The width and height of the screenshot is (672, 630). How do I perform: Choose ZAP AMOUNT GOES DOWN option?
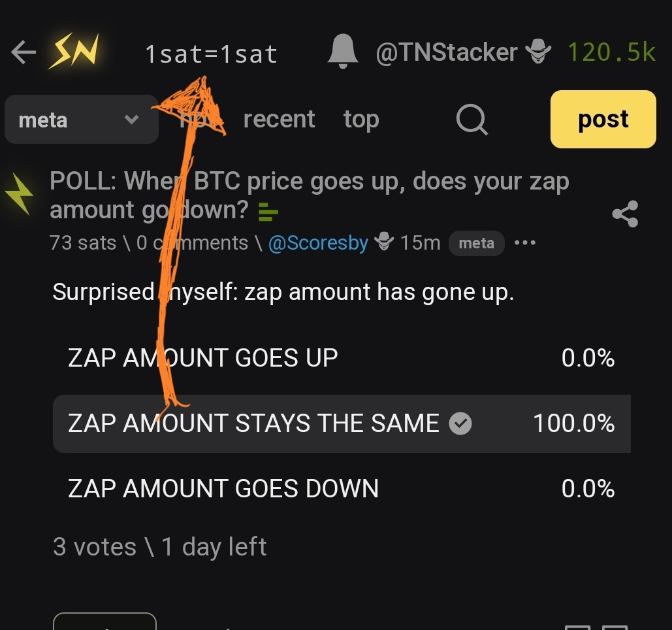[223, 489]
